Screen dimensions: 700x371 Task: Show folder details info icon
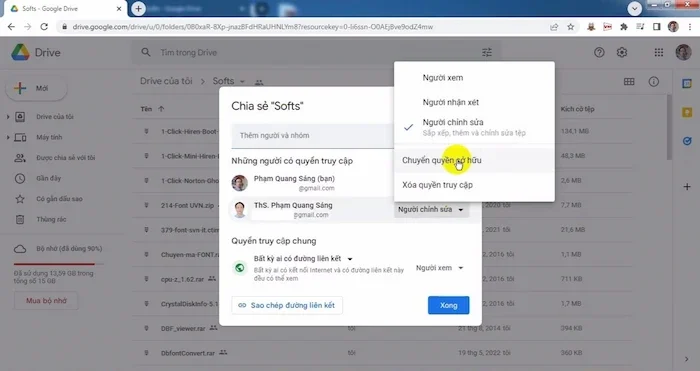[x=654, y=82]
